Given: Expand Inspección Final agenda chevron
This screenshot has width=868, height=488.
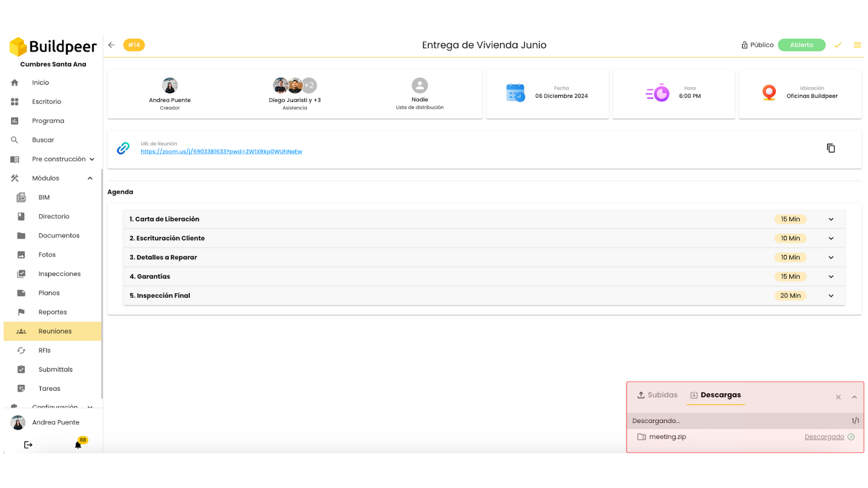Looking at the screenshot, I should 831,296.
